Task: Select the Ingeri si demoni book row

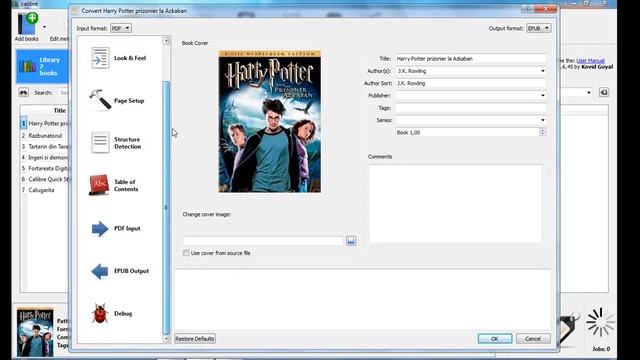Action: (45, 157)
